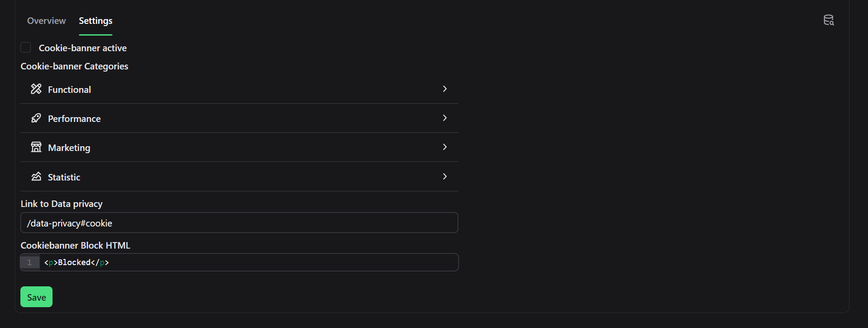Screen dimensions: 868x328
Task: Click into the Cookiebanner Block HTML editor
Action: [x=248, y=262]
